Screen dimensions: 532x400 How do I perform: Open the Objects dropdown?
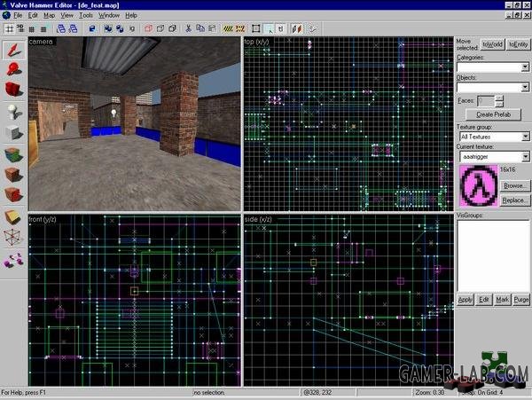coord(525,88)
